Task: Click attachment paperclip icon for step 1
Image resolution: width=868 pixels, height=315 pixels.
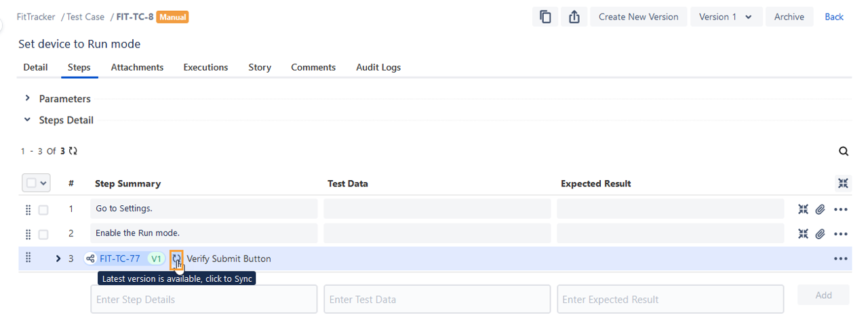Action: pos(820,209)
